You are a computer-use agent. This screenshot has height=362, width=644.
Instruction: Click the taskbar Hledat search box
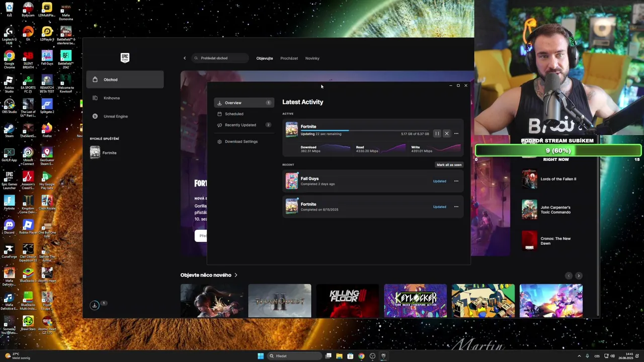coord(294,356)
